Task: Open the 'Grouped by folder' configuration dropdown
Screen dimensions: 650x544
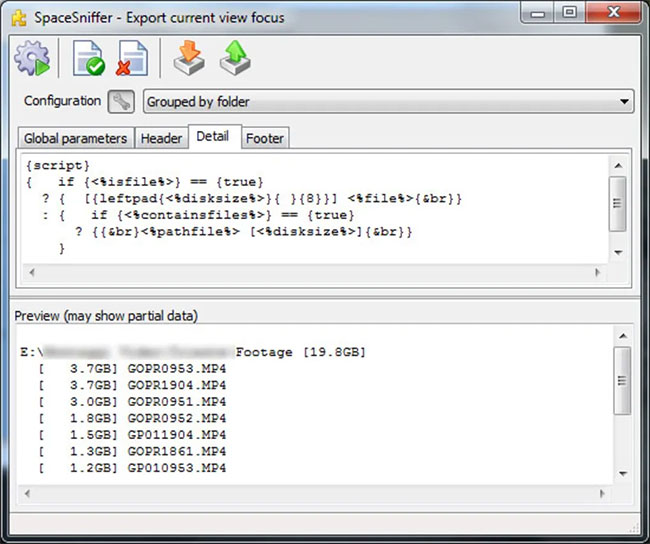Action: (x=387, y=101)
